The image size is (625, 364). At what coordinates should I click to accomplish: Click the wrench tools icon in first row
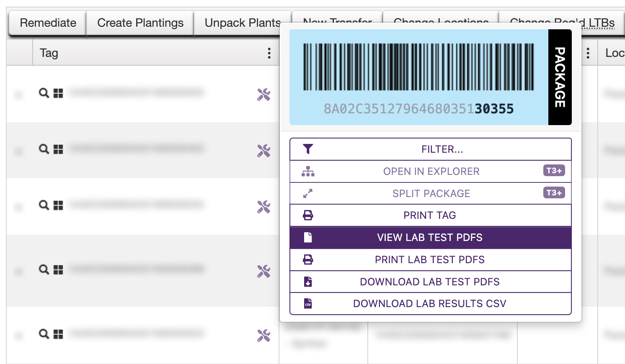click(x=263, y=95)
